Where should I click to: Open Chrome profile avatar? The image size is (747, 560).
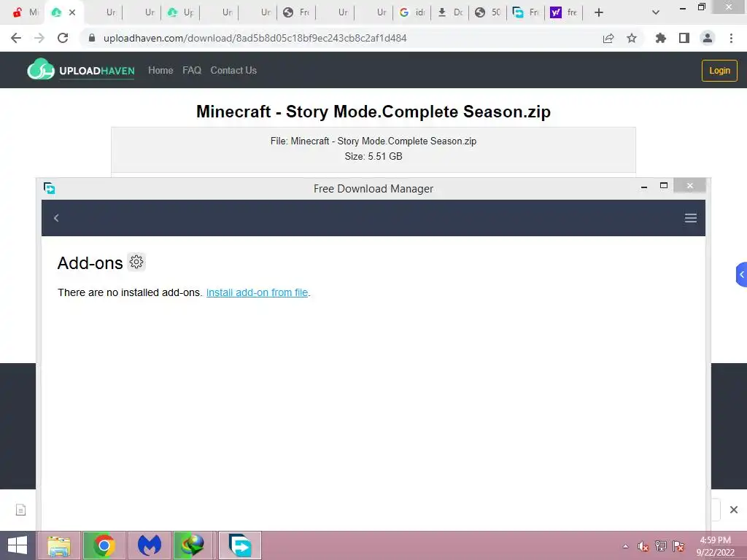click(708, 38)
